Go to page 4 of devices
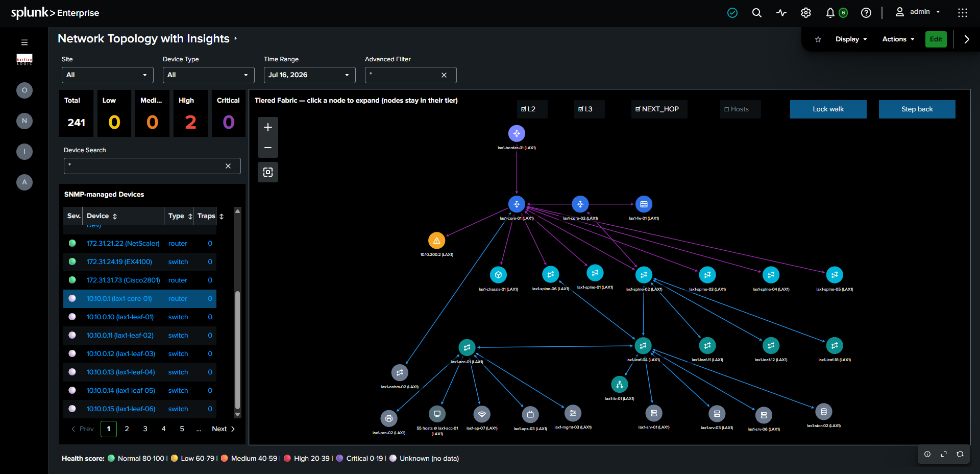The width and height of the screenshot is (980, 474). [164, 429]
